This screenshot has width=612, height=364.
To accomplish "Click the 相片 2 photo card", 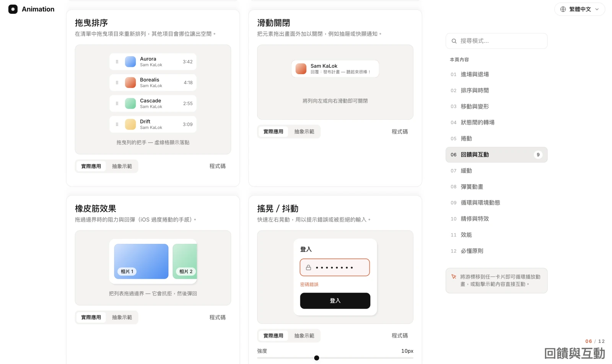I will point(185,262).
